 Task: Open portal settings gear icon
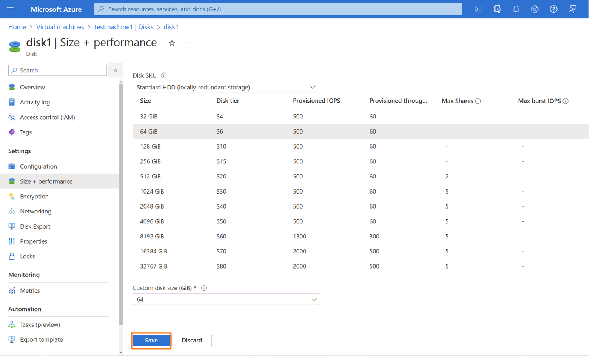point(535,9)
